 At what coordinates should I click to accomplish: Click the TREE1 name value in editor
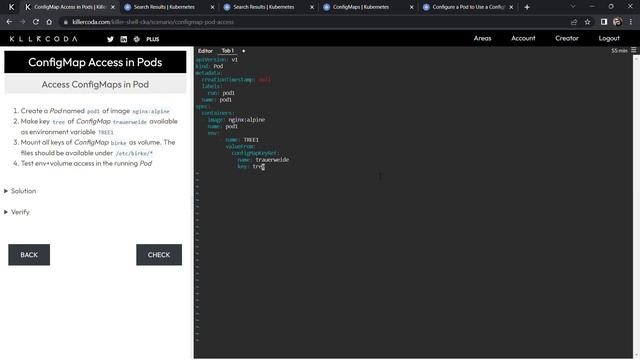tap(251, 140)
